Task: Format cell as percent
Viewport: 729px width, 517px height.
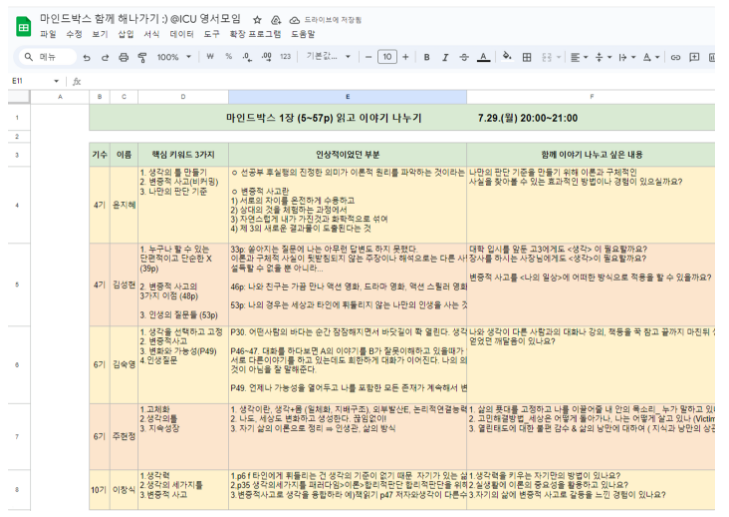Action: tap(229, 57)
